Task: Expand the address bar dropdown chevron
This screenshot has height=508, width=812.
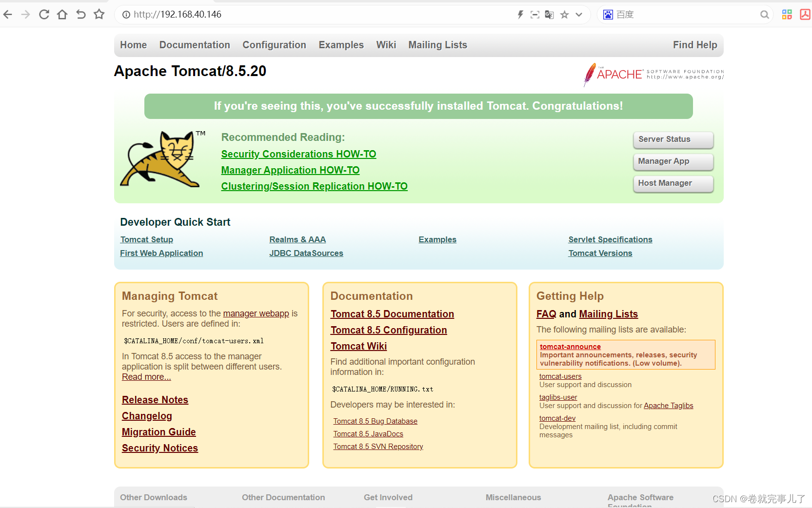Action: [579, 15]
